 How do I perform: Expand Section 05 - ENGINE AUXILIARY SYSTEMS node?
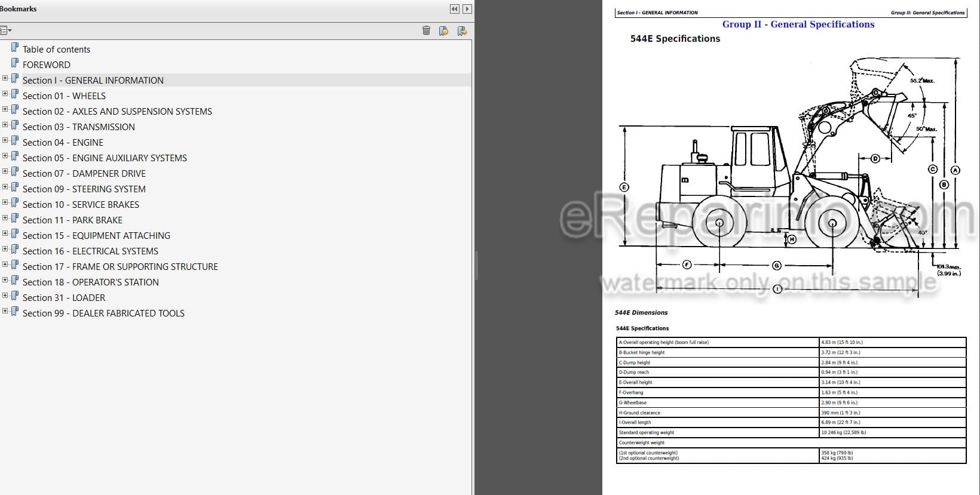pos(5,156)
